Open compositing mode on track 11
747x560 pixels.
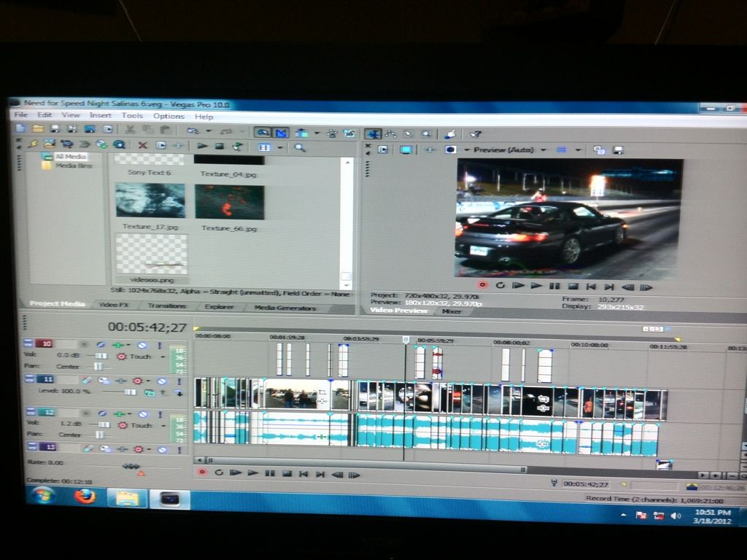(150, 393)
